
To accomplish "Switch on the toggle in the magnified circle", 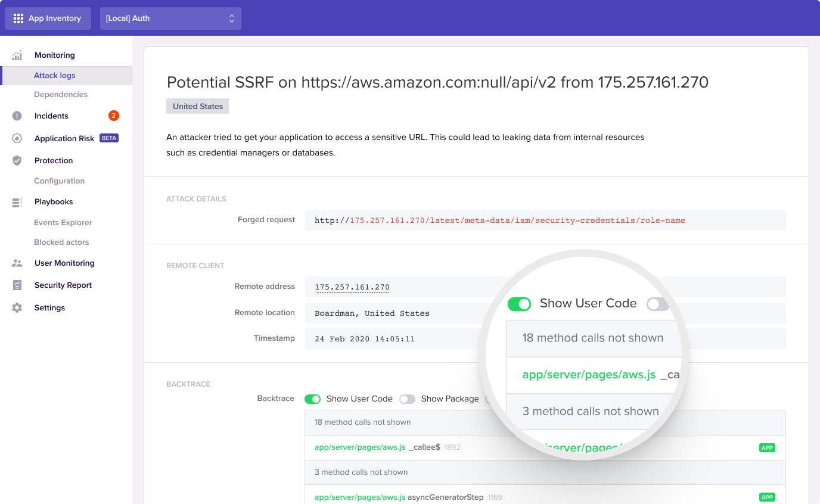I will pyautogui.click(x=657, y=304).
